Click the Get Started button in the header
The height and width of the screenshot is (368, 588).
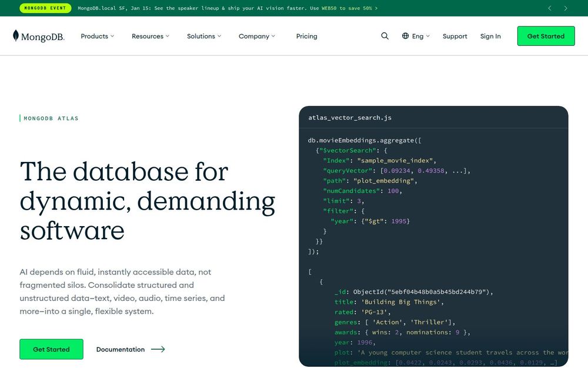click(x=546, y=36)
